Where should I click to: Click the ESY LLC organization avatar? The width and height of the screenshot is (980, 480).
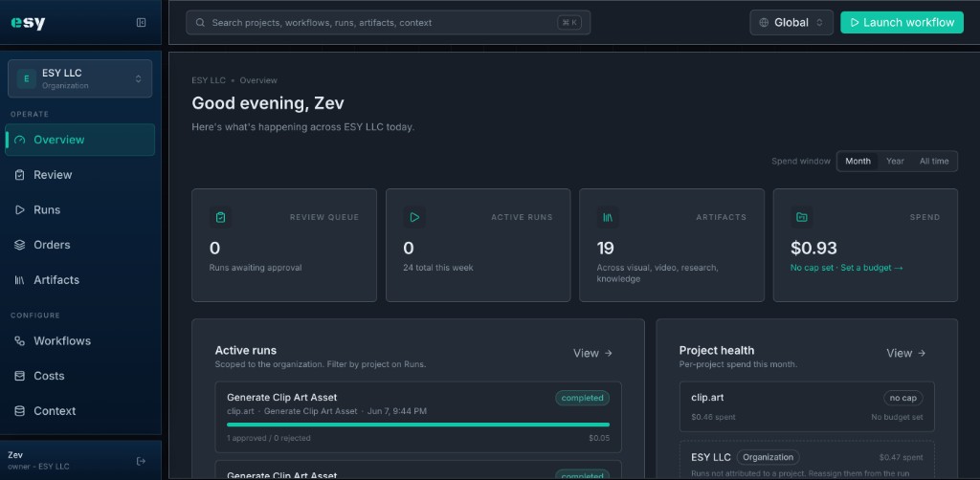pos(26,78)
